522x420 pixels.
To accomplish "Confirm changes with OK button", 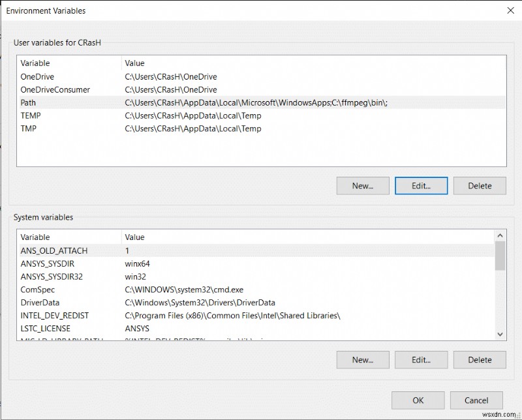I will tap(418, 400).
